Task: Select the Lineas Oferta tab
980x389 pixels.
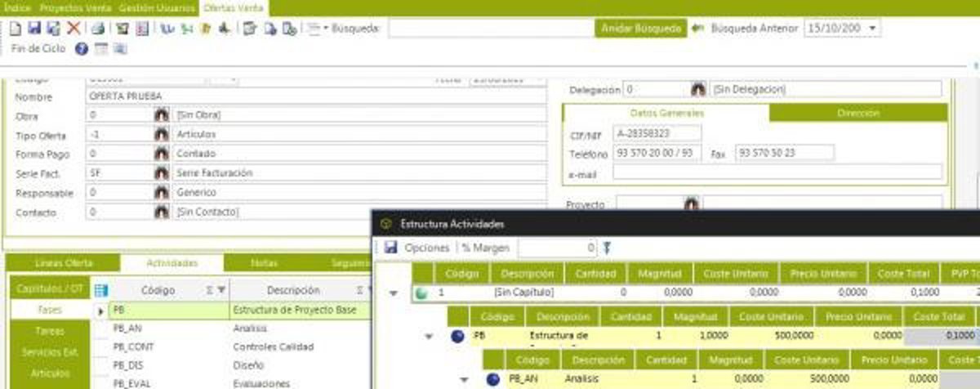Action: pyautogui.click(x=64, y=263)
